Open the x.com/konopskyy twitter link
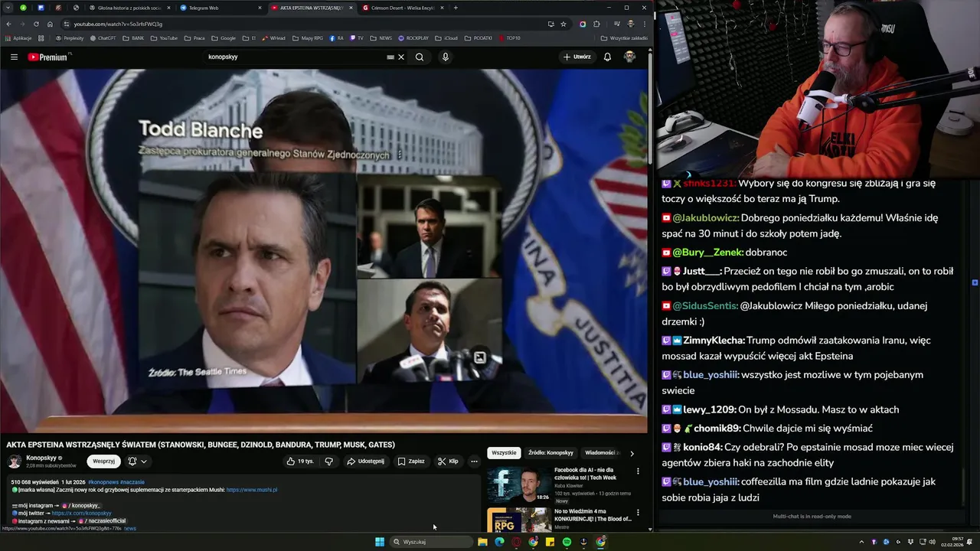Viewport: 980px width, 551px height. pos(81,513)
